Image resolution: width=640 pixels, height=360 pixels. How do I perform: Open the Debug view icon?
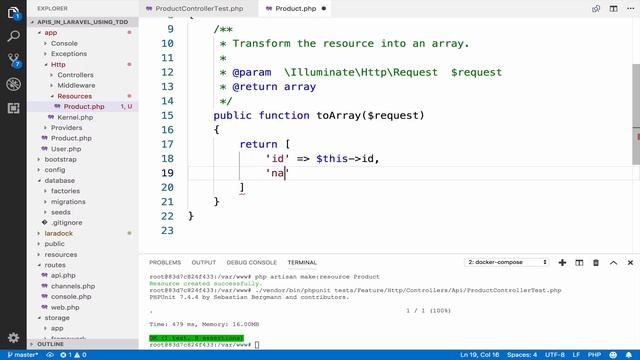pos(13,84)
